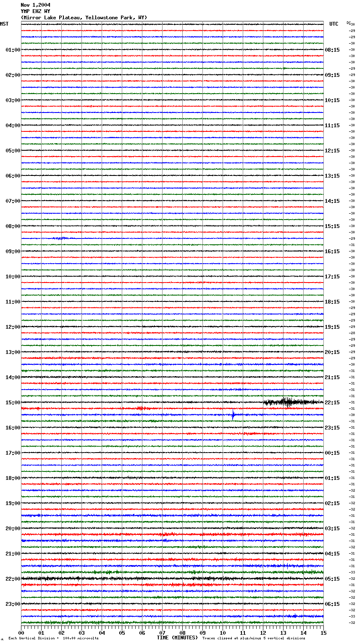Click 'Traces clipped at plus/minus 5 vertical divisions' note
The image size is (357, 644).
(x=254, y=639)
